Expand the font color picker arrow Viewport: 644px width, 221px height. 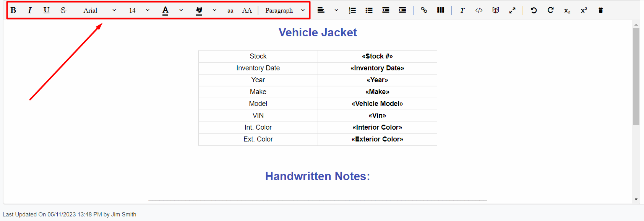181,10
